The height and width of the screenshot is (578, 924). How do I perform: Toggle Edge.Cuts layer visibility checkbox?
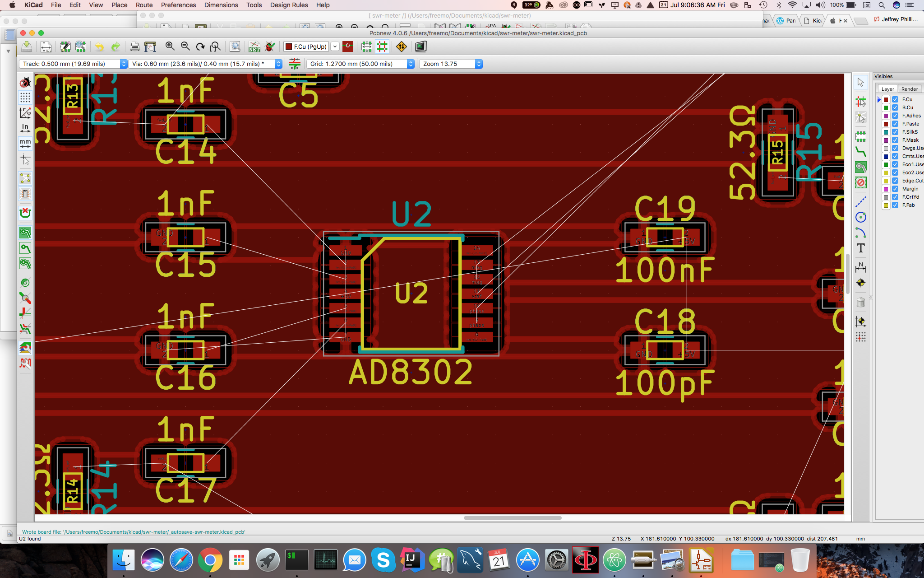pos(895,181)
